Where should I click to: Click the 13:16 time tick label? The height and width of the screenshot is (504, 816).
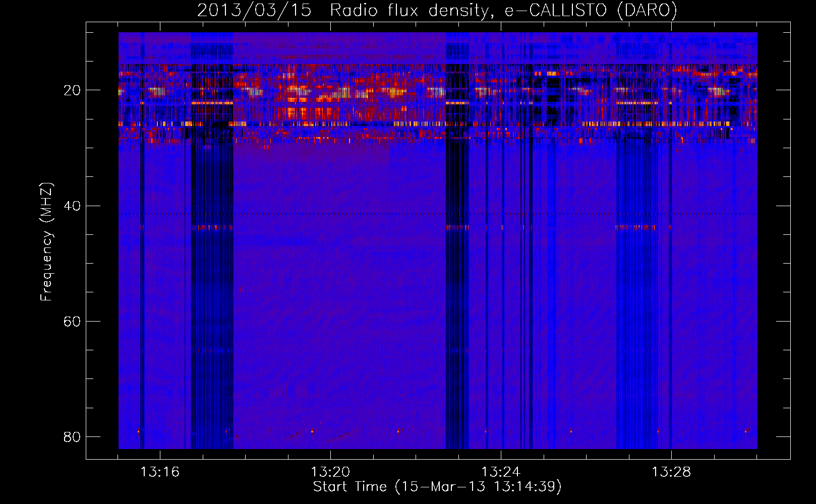click(160, 472)
